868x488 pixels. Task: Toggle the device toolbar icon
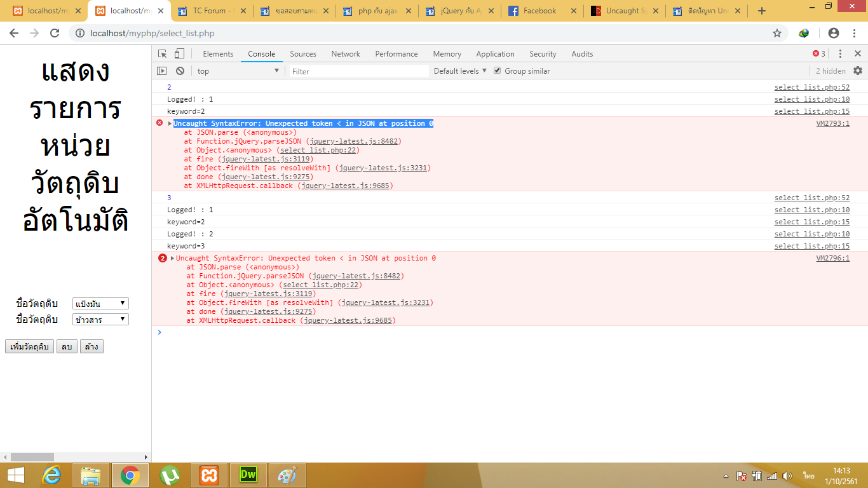coord(179,54)
